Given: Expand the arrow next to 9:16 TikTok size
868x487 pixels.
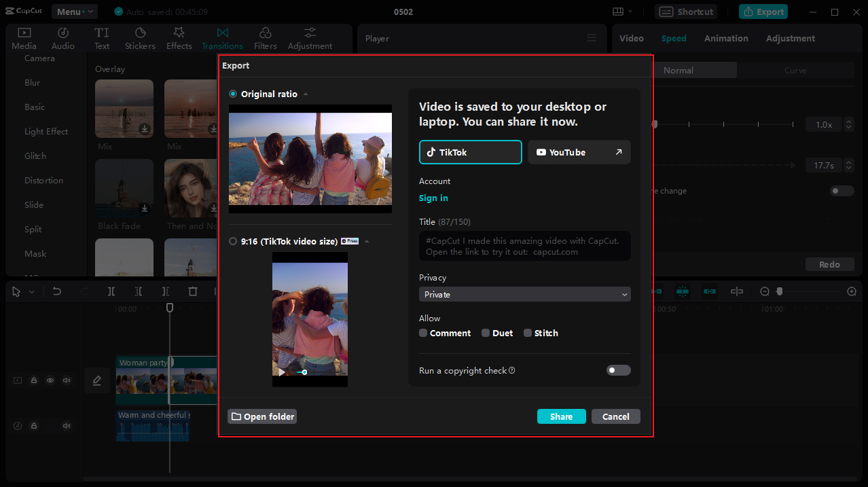Looking at the screenshot, I should [367, 242].
